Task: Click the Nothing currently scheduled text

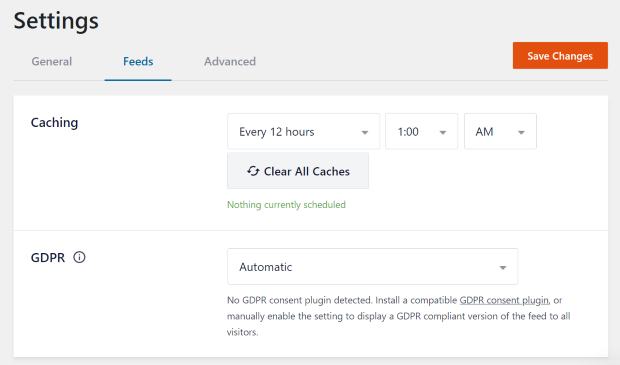Action: coord(286,205)
